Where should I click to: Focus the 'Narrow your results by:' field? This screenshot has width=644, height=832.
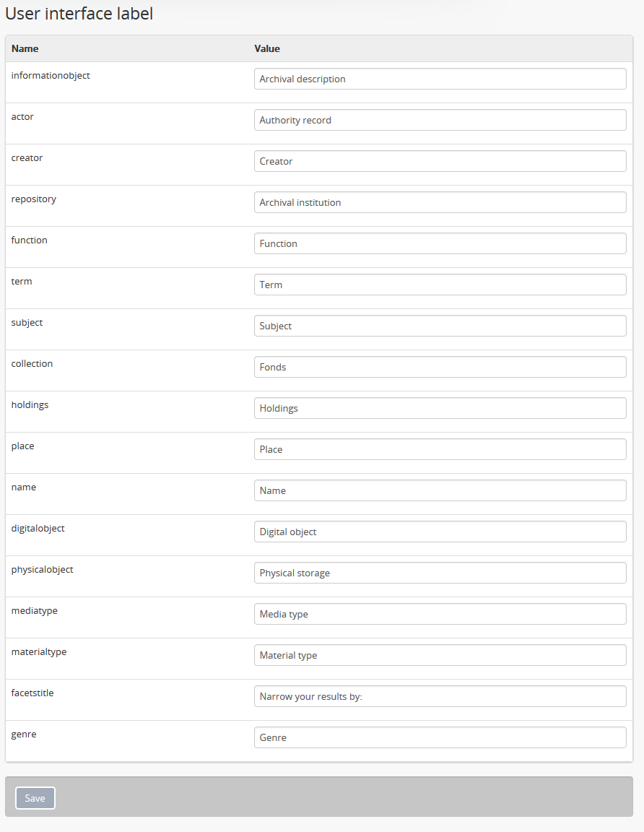440,696
